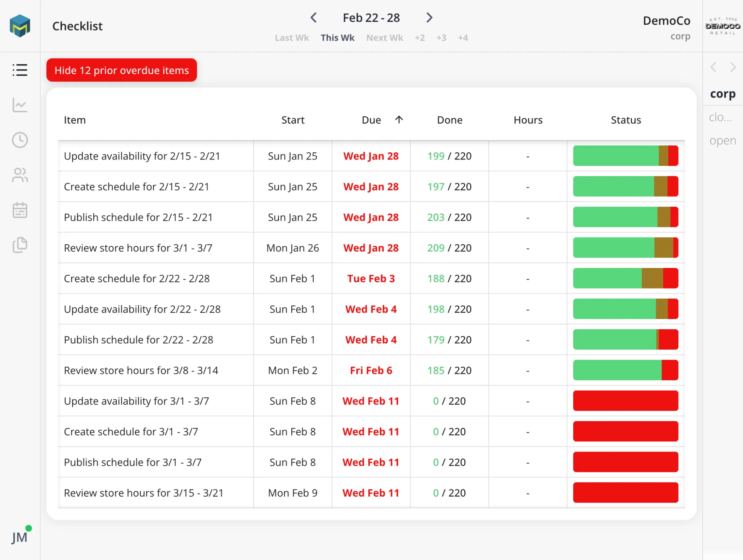
Task: Select corp in the right panel
Action: click(x=723, y=94)
